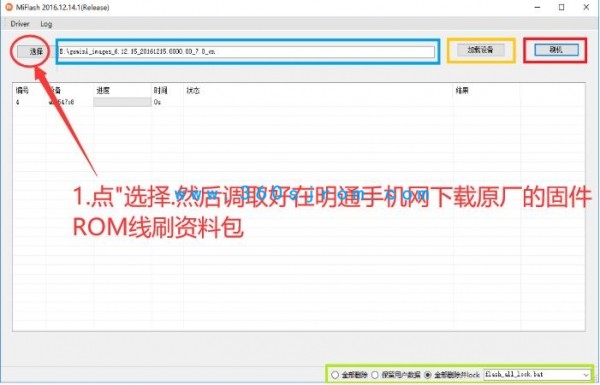This screenshot has width=600, height=385.
Task: Click the 编号 column header
Action: click(x=22, y=90)
